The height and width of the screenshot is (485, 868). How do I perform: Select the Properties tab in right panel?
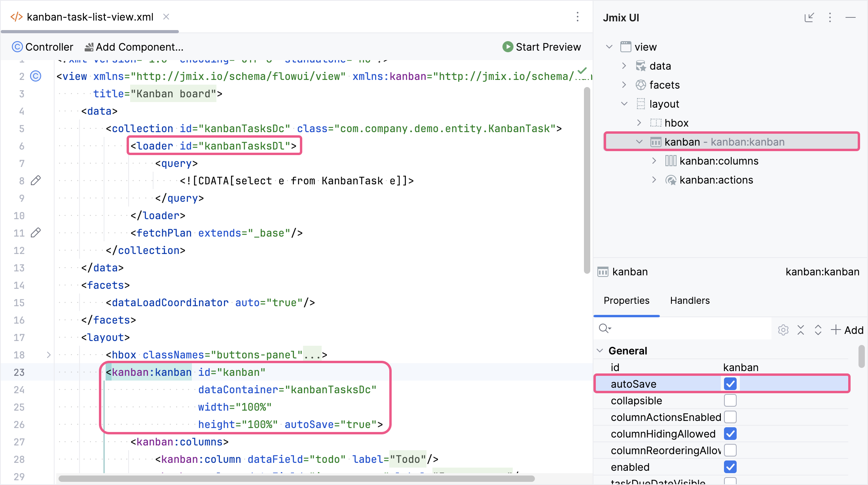[x=626, y=300]
